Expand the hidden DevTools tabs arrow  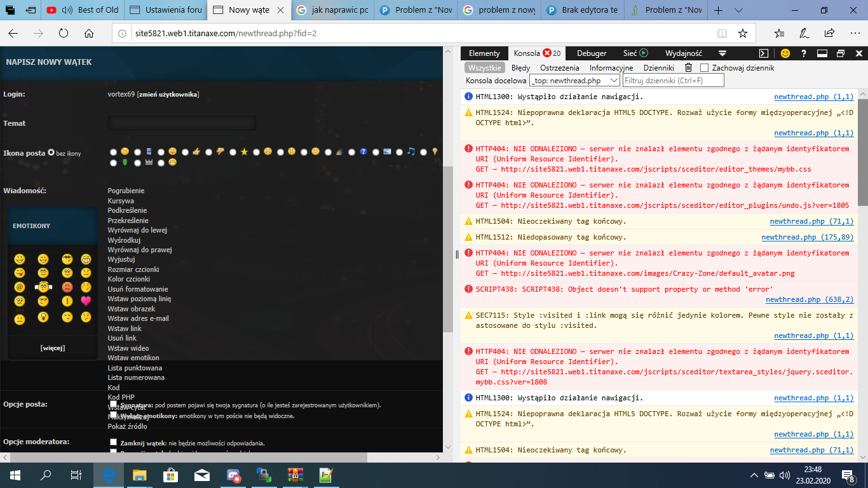pyautogui.click(x=722, y=53)
